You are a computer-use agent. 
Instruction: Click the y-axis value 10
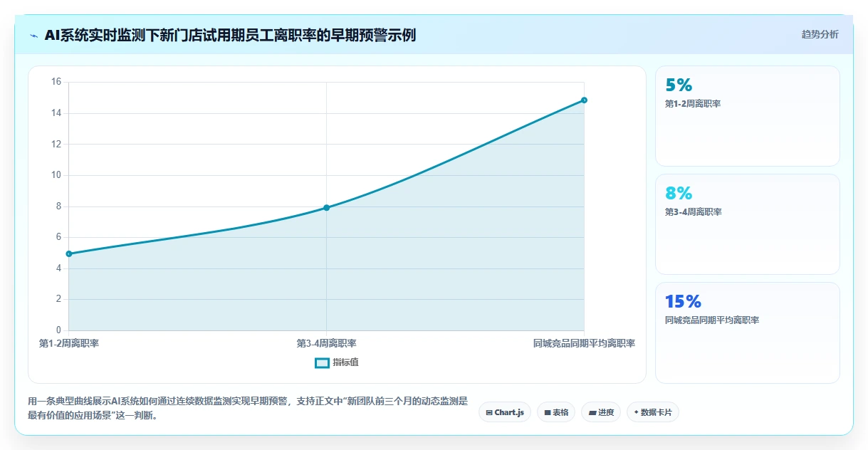point(56,175)
